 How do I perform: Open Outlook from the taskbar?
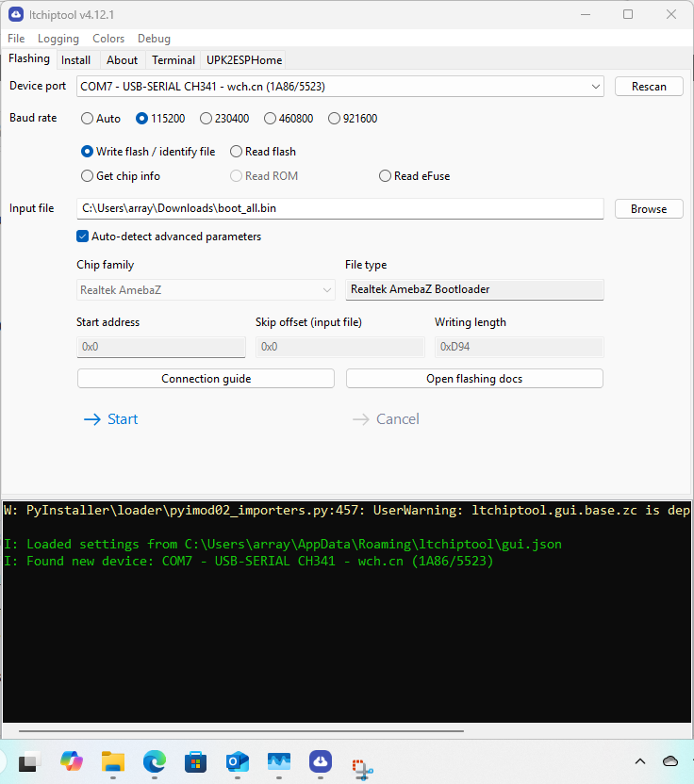pos(238,761)
